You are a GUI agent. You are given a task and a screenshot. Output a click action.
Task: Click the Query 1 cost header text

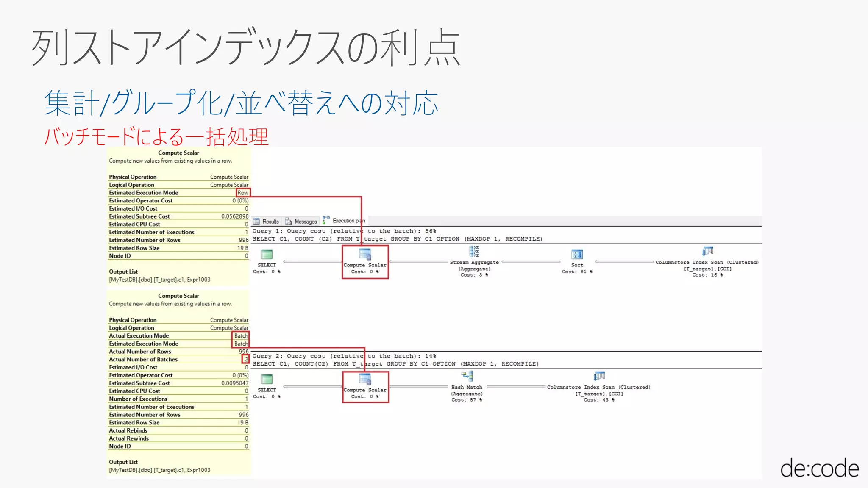pos(344,231)
